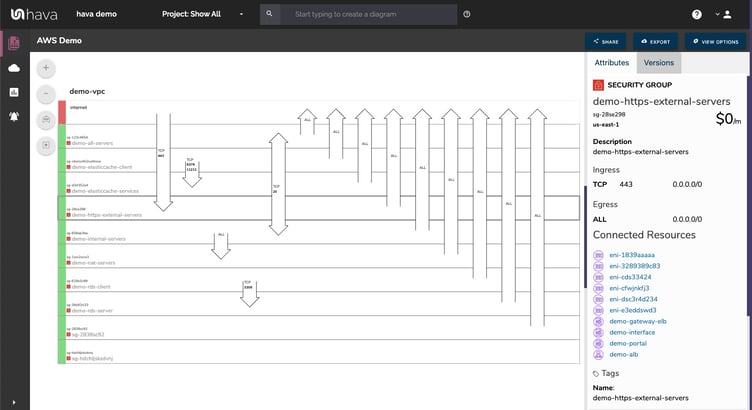
Task: Click the TCP 3306 arrow
Action: [x=249, y=293]
